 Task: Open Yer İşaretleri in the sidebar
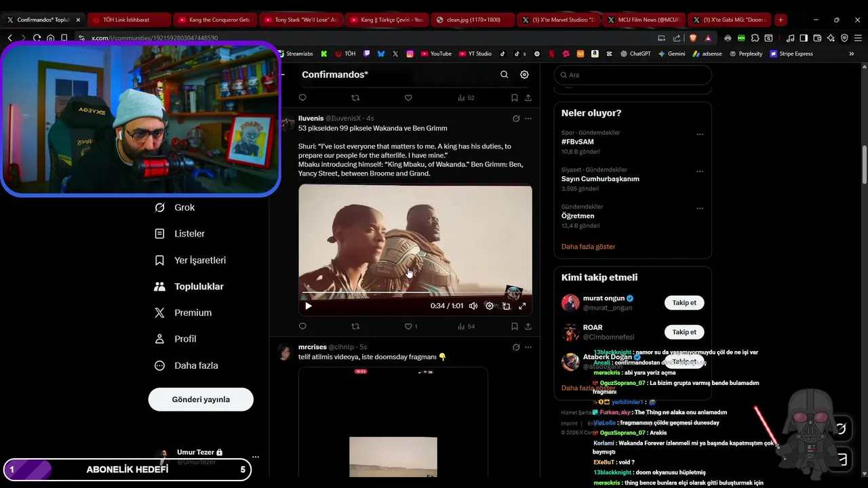[191, 260]
